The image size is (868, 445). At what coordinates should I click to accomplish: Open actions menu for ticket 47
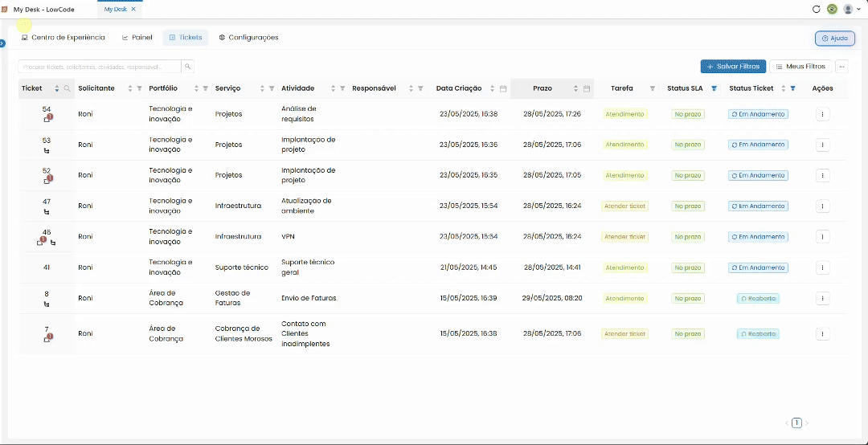coord(823,206)
